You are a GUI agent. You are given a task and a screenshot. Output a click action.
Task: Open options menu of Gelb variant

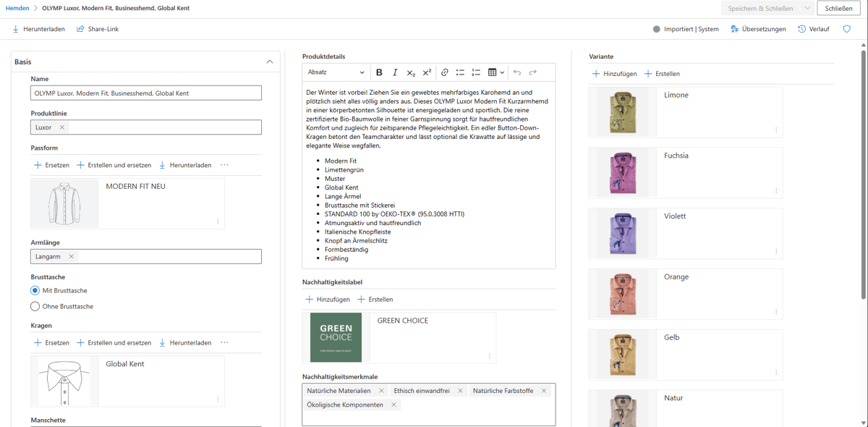click(776, 373)
